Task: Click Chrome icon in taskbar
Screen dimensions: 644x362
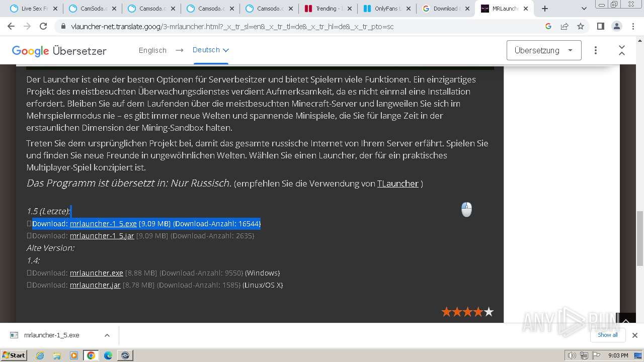Action: click(91, 355)
